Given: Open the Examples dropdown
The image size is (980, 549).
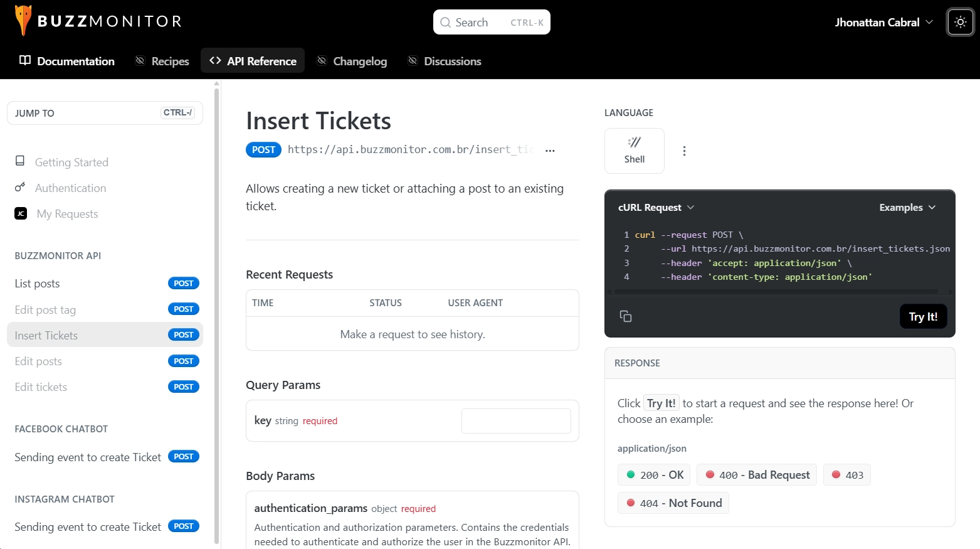Looking at the screenshot, I should [x=907, y=208].
